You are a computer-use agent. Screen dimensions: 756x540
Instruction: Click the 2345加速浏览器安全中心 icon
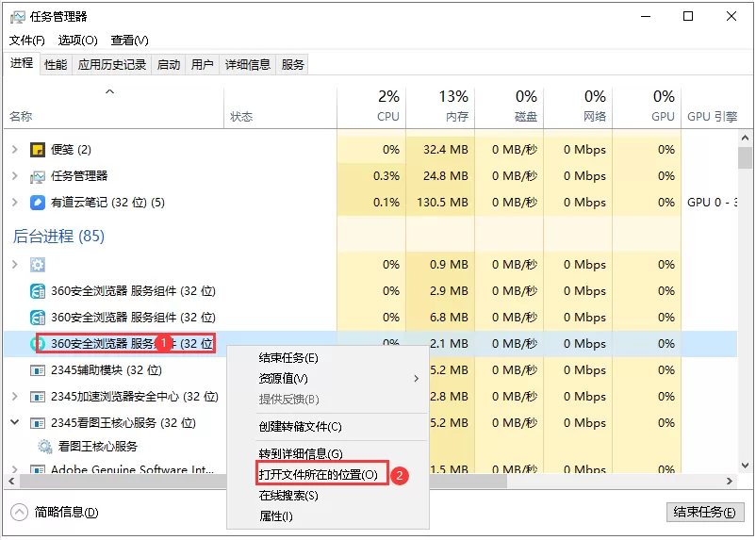[38, 397]
